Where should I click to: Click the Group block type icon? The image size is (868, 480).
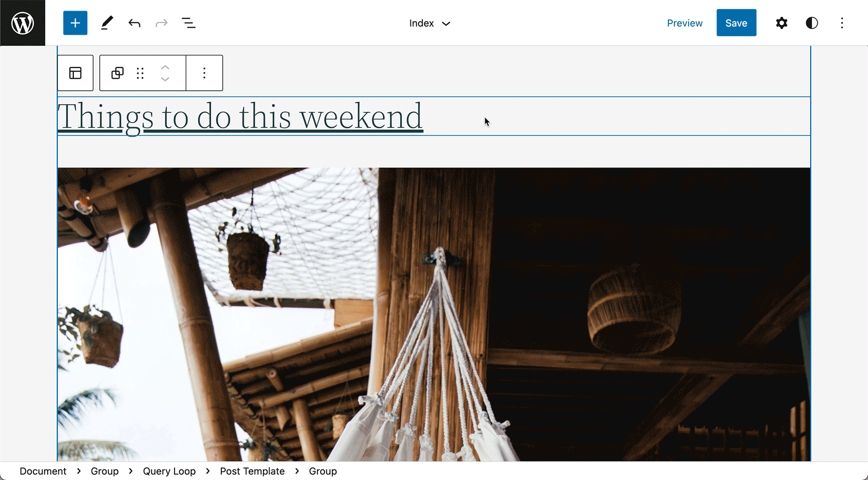[117, 73]
